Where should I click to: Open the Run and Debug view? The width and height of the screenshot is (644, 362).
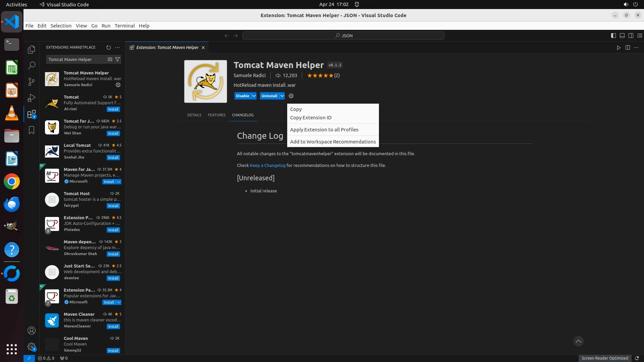[x=32, y=98]
